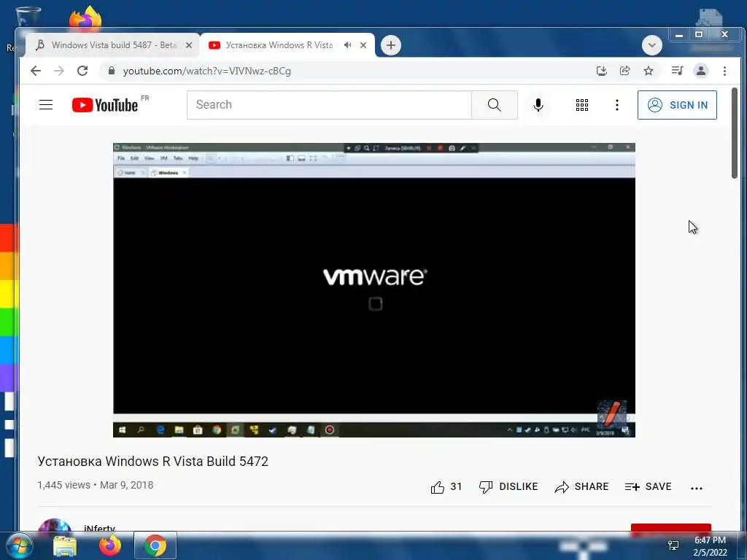Image resolution: width=747 pixels, height=560 pixels.
Task: Reload the YouTube page
Action: click(x=82, y=71)
